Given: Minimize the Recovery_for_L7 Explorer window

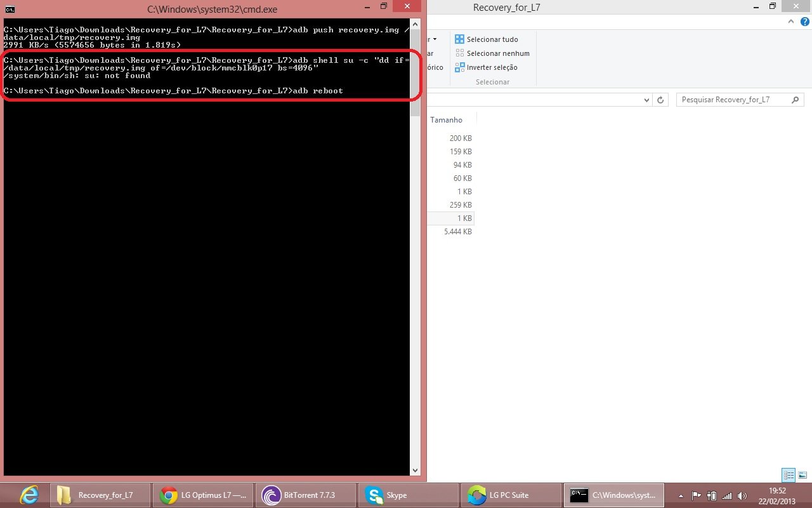Looking at the screenshot, I should pyautogui.click(x=756, y=6).
